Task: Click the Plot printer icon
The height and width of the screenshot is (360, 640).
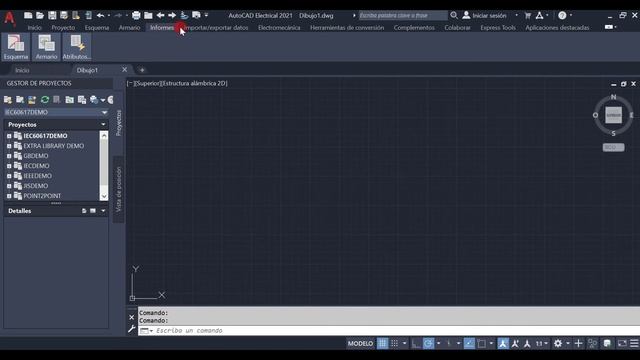Action: (x=136, y=16)
